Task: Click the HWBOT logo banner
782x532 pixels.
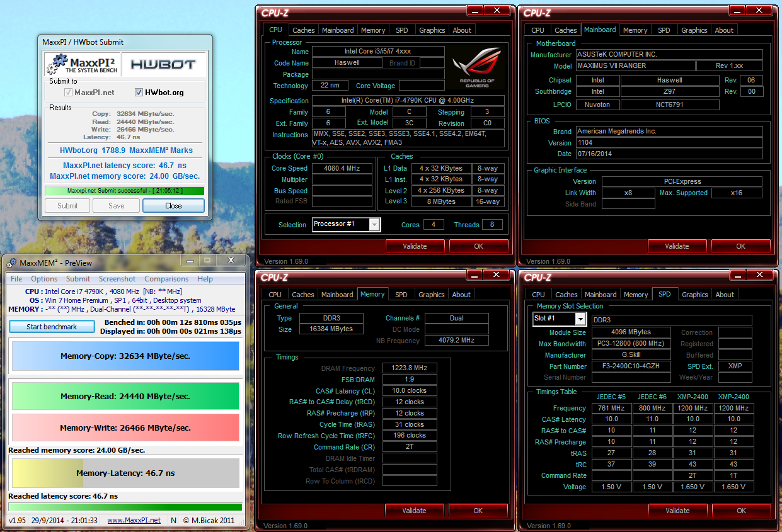Action: pyautogui.click(x=163, y=64)
